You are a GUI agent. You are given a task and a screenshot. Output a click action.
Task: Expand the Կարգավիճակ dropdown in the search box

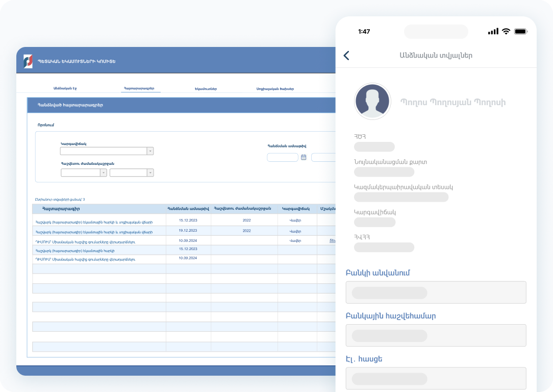[x=150, y=151]
